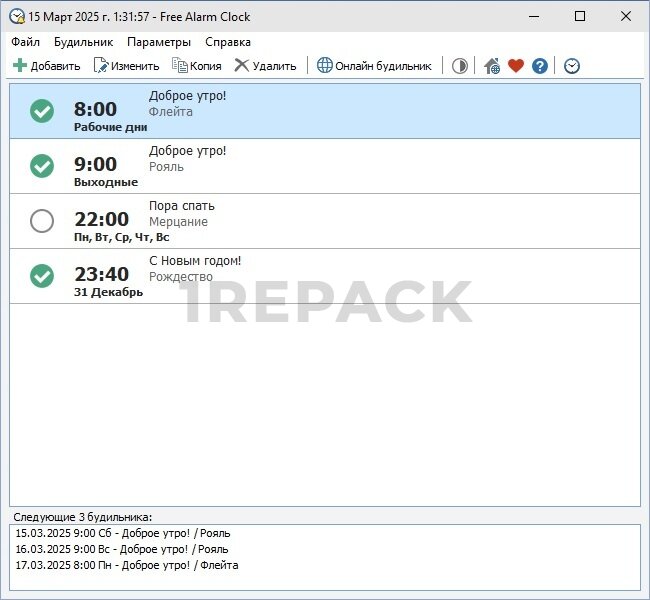This screenshot has height=600, width=650.
Task: Open the Online alarm globe icon
Action: point(325,66)
